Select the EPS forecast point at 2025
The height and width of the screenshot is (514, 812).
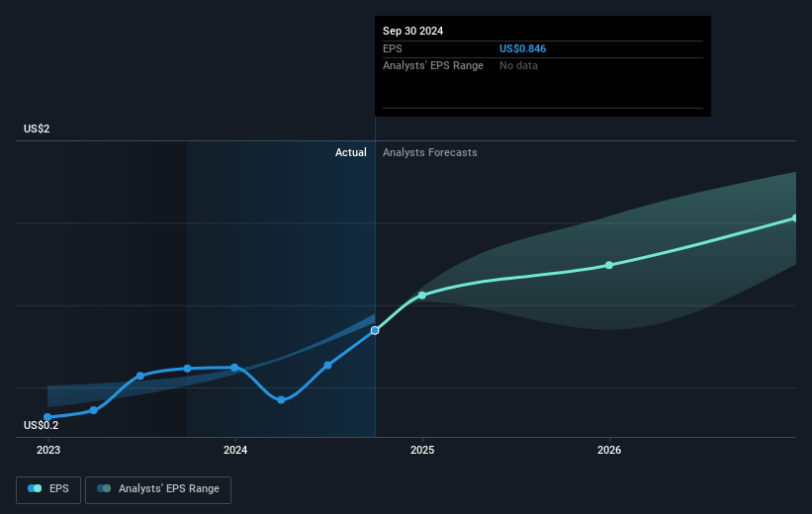(422, 295)
